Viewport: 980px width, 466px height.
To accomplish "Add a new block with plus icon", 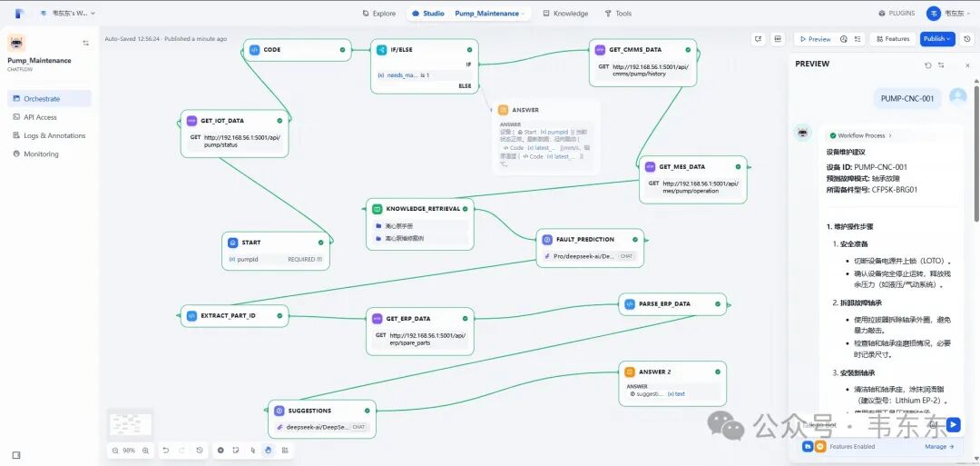I will [220, 450].
